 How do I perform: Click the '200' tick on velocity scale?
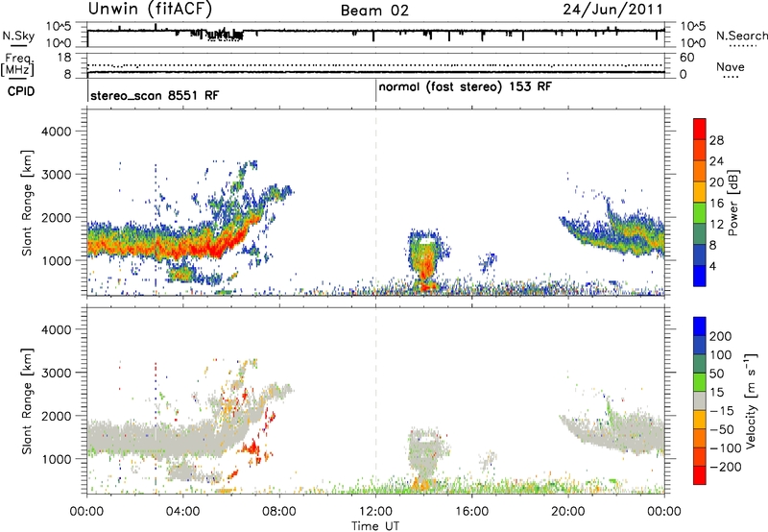(721, 336)
